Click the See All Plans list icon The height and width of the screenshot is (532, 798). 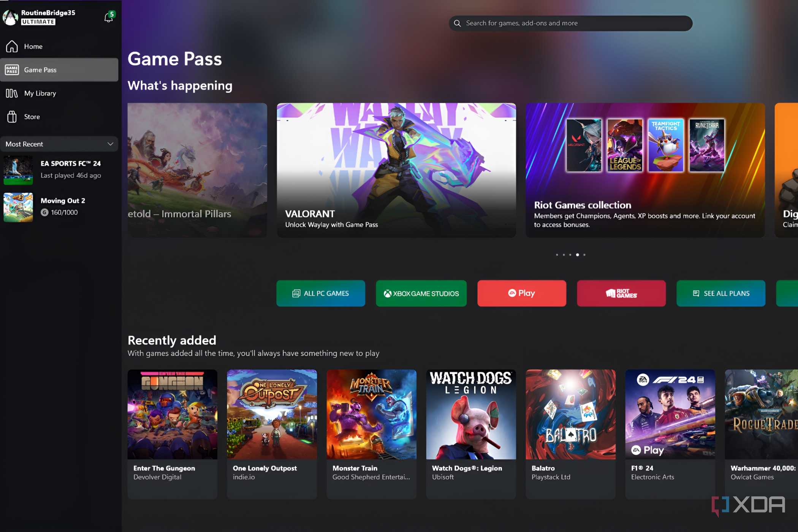(696, 293)
